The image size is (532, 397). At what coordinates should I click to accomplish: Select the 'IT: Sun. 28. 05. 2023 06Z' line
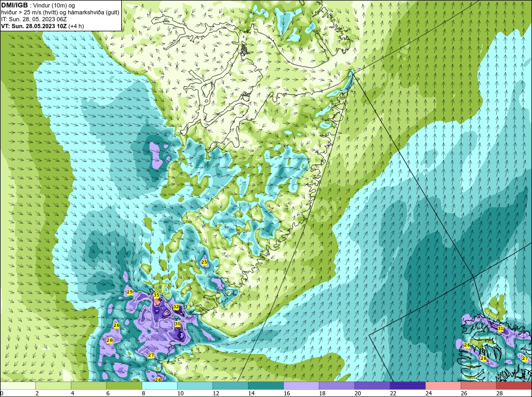point(33,19)
